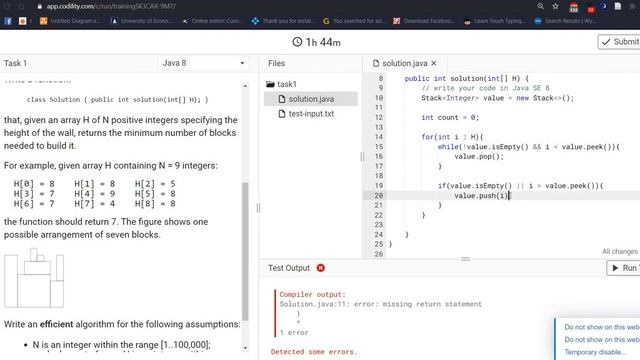The width and height of the screenshot is (640, 360).
Task: Click the 'missing return statement' error message
Action: coord(380,304)
